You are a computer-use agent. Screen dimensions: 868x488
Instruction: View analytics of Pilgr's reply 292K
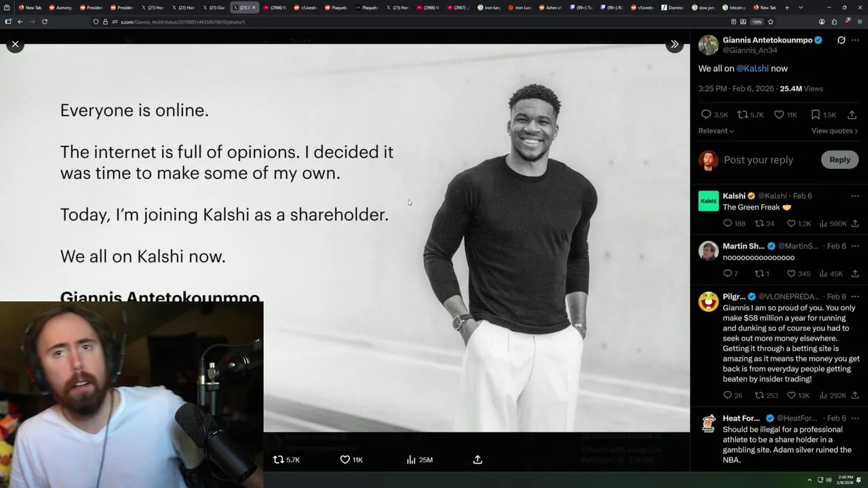833,395
